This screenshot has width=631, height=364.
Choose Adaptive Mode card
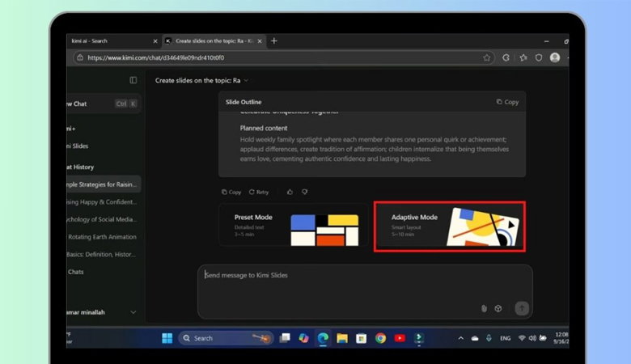coord(450,226)
